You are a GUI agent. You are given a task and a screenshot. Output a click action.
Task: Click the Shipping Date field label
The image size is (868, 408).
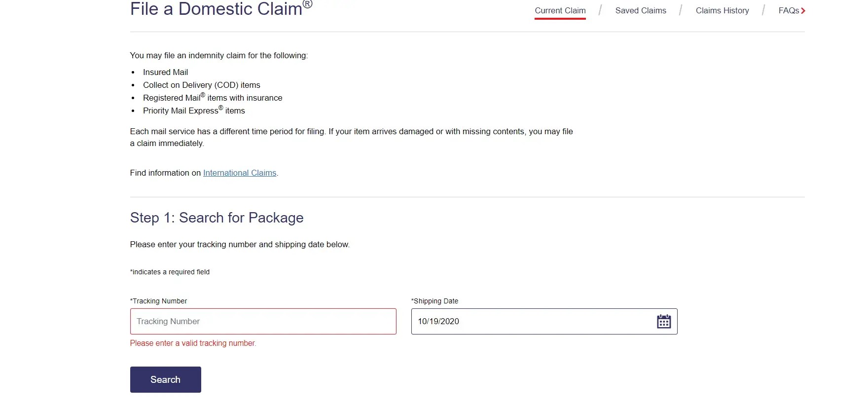tap(434, 301)
